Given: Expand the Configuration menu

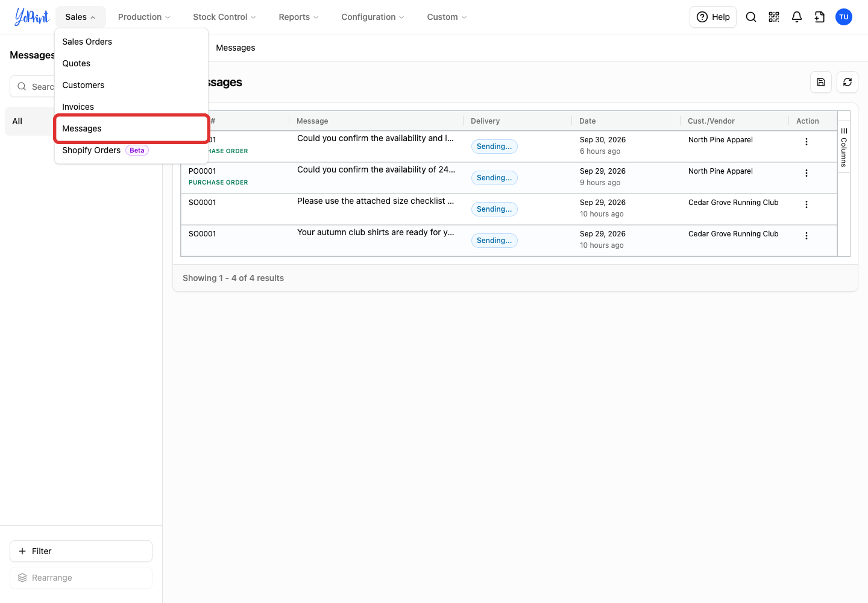Looking at the screenshot, I should click(x=373, y=17).
